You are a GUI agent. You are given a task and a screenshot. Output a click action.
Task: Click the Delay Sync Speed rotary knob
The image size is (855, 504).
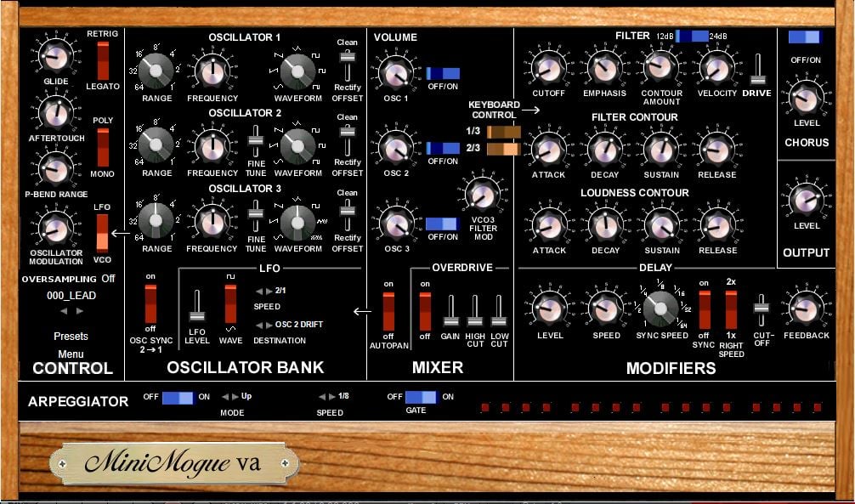[x=660, y=309]
